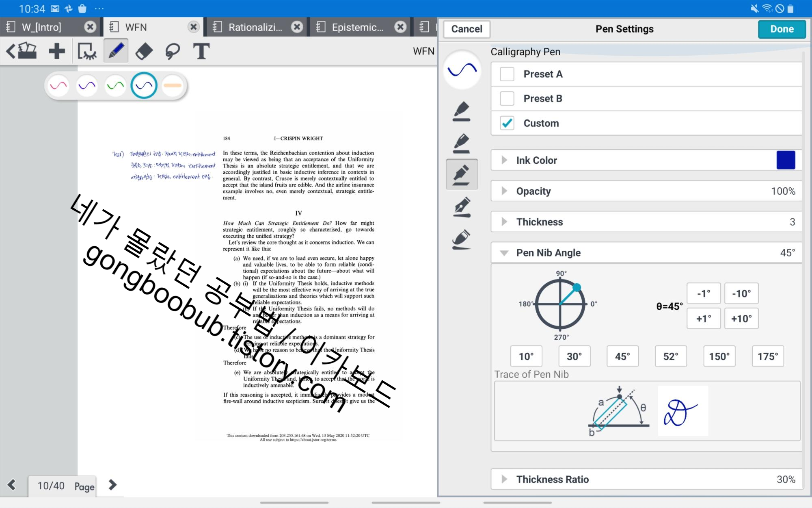Check the Preset A checkbox
The image size is (812, 508).
(507, 74)
